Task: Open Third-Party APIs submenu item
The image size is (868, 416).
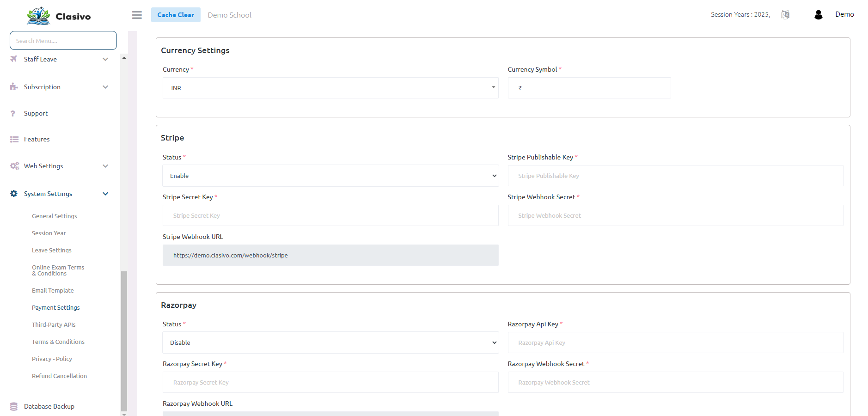Action: [x=54, y=324]
